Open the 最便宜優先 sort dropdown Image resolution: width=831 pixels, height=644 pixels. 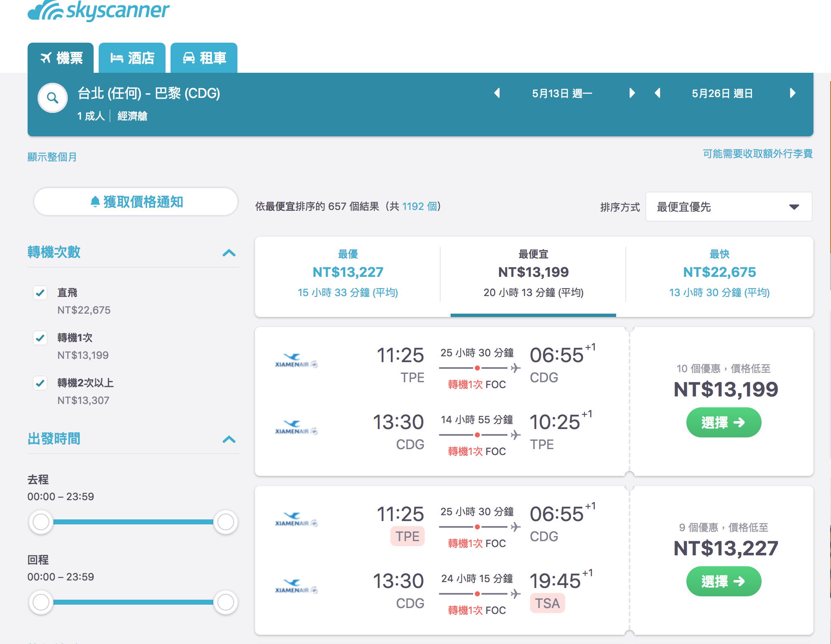[x=729, y=207]
